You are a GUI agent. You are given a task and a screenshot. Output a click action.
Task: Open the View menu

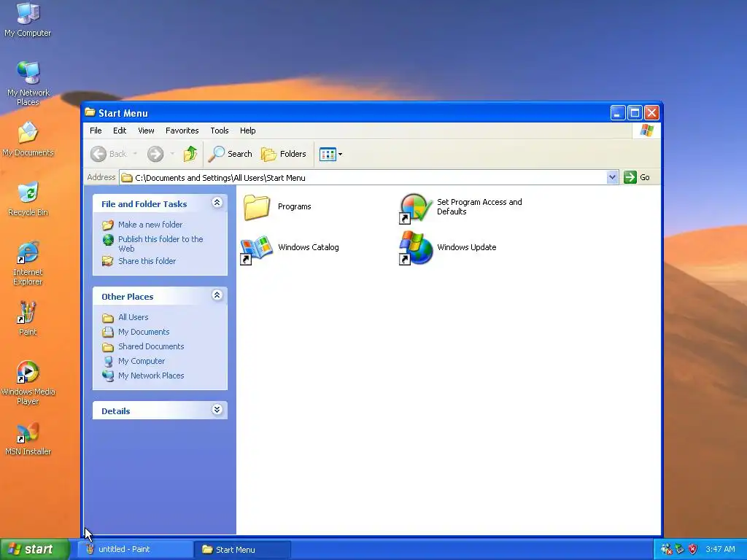tap(146, 131)
